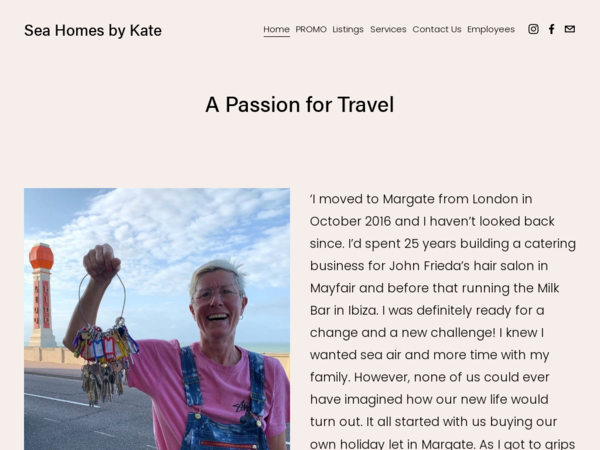
Task: Open the Facebook page icon
Action: click(x=551, y=29)
